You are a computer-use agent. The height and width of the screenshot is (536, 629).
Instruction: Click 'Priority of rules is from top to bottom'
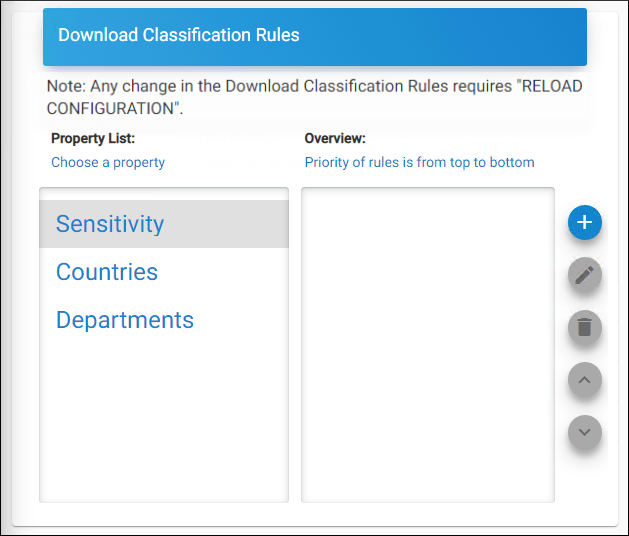[419, 162]
